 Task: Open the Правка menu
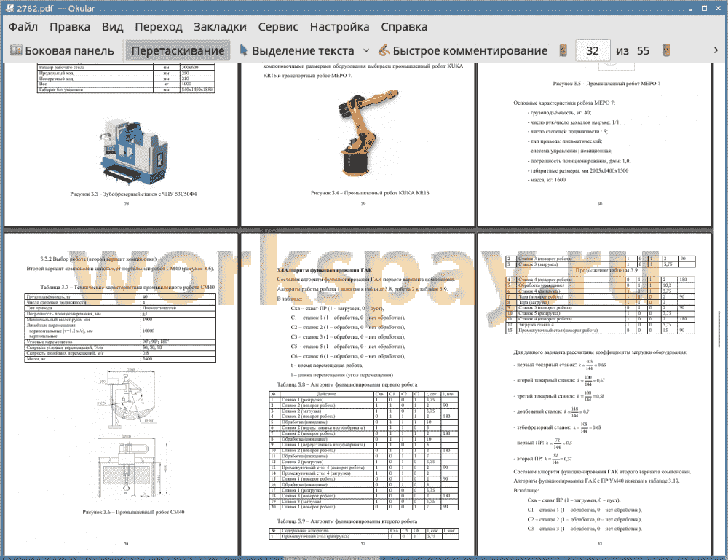[x=70, y=27]
